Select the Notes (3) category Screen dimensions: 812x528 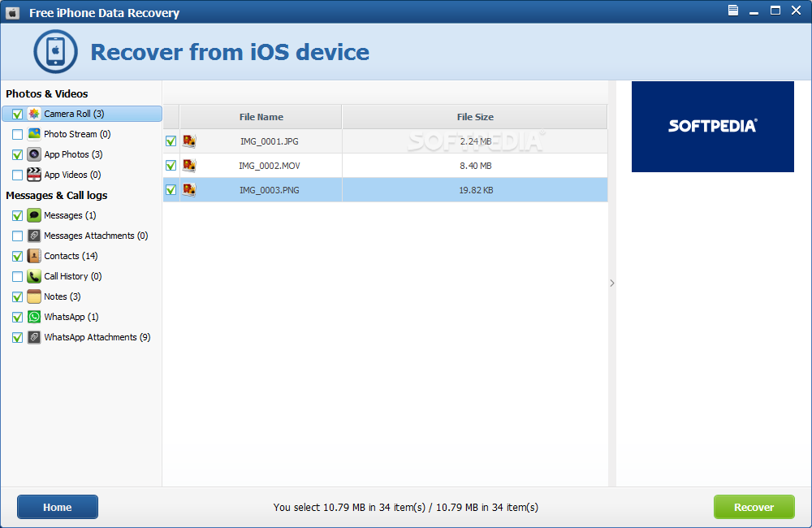point(63,296)
